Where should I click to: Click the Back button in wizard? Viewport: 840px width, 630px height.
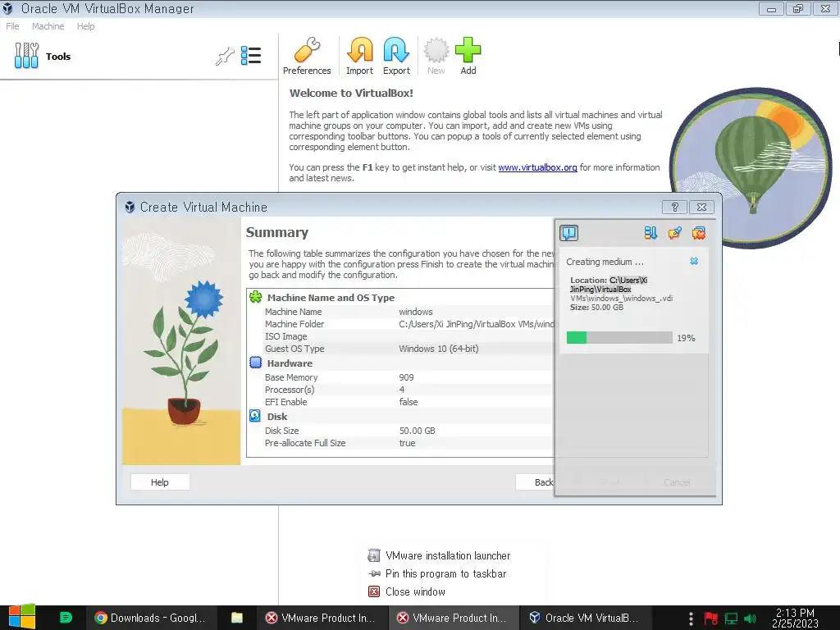click(536, 482)
